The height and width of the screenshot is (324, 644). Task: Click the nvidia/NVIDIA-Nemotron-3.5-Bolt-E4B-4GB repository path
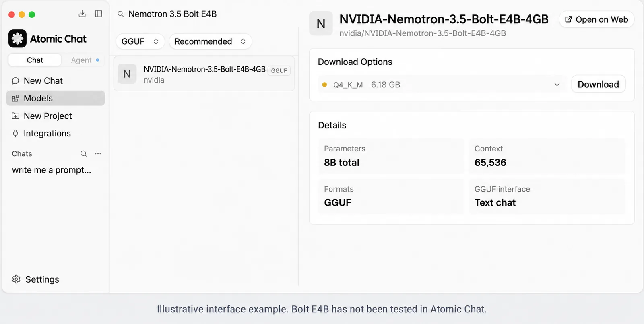[423, 33]
